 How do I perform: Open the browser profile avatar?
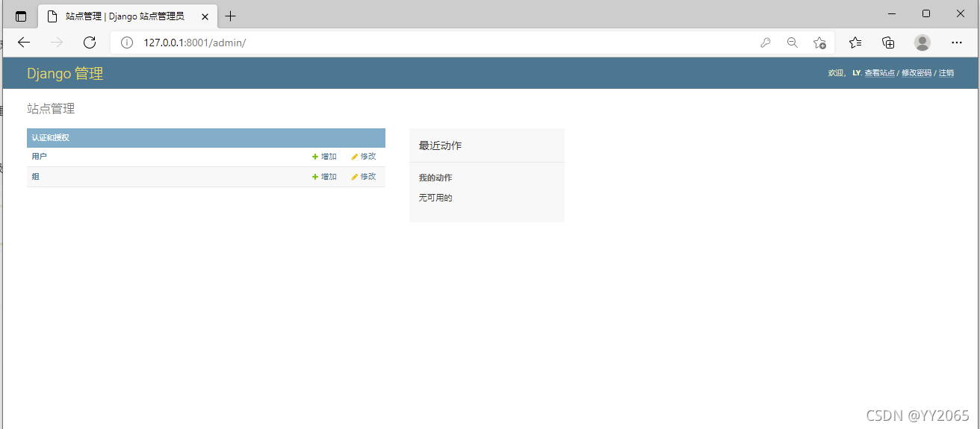pyautogui.click(x=922, y=43)
